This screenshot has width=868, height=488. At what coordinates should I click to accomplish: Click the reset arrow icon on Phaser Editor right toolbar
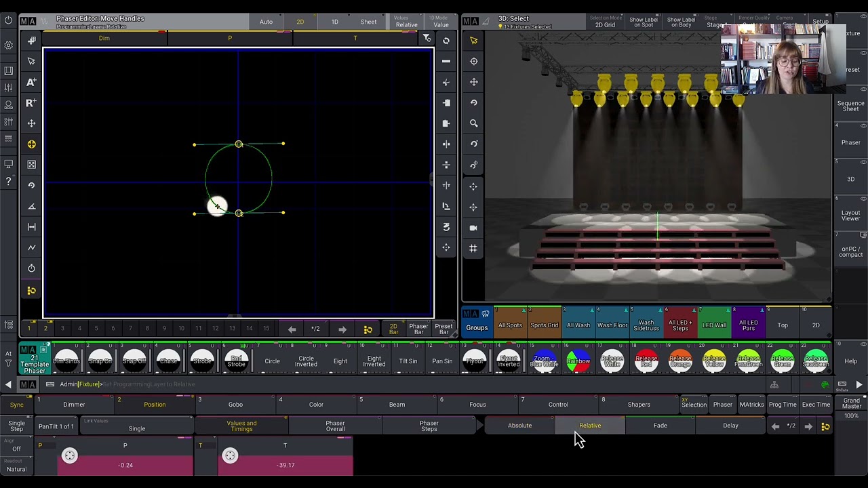pos(446,41)
